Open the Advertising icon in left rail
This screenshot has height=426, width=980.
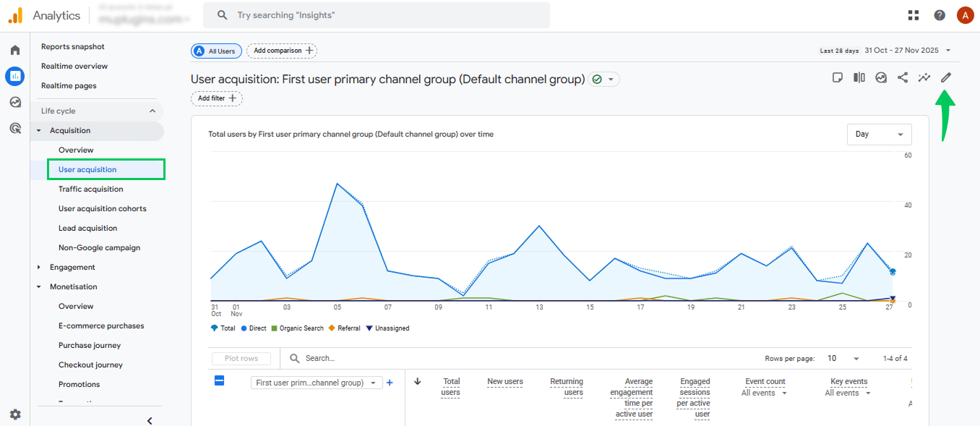point(15,128)
